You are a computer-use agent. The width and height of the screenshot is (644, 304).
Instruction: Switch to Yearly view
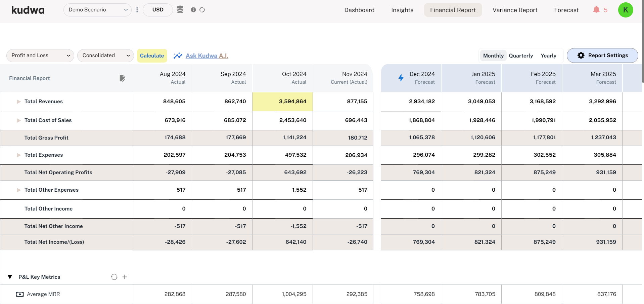[548, 55]
